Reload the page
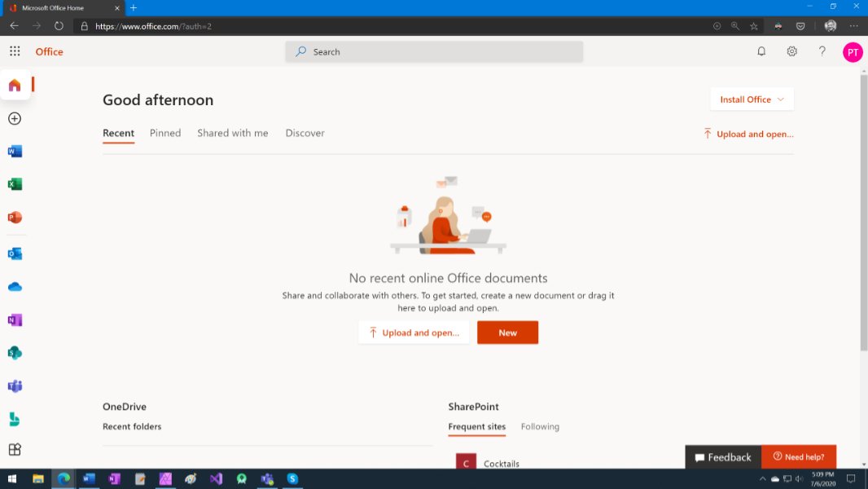The width and height of the screenshot is (868, 489). [59, 26]
